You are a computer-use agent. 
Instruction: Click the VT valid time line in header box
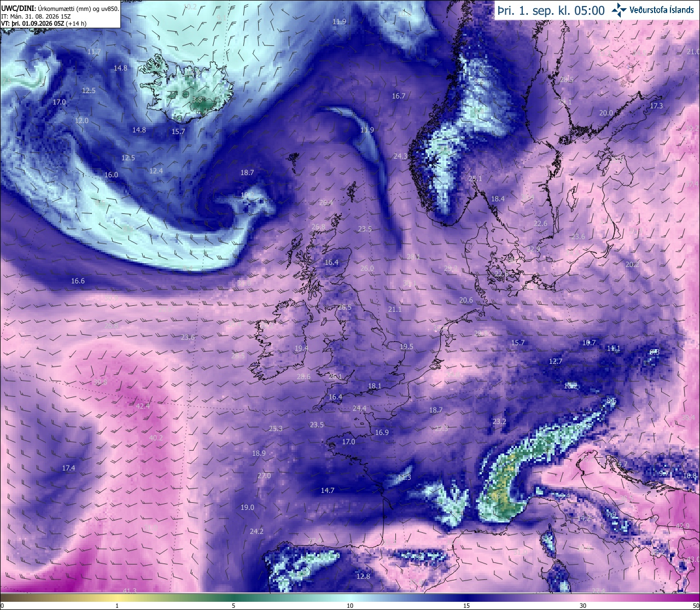(44, 24)
